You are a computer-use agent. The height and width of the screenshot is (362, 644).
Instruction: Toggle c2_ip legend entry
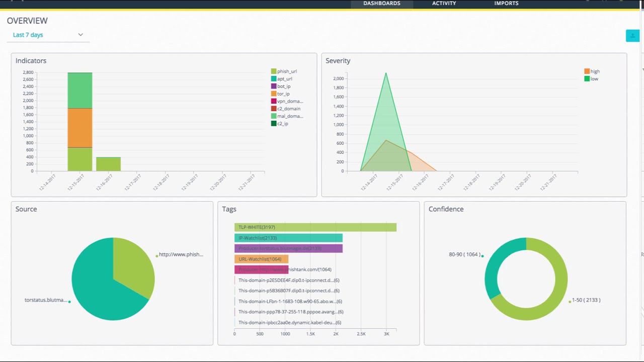(x=280, y=124)
